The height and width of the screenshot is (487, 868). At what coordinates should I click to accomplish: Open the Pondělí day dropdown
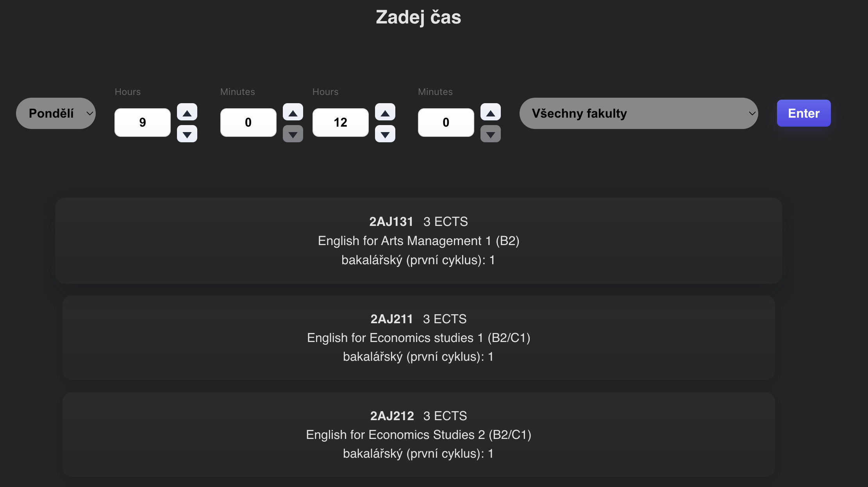point(56,113)
